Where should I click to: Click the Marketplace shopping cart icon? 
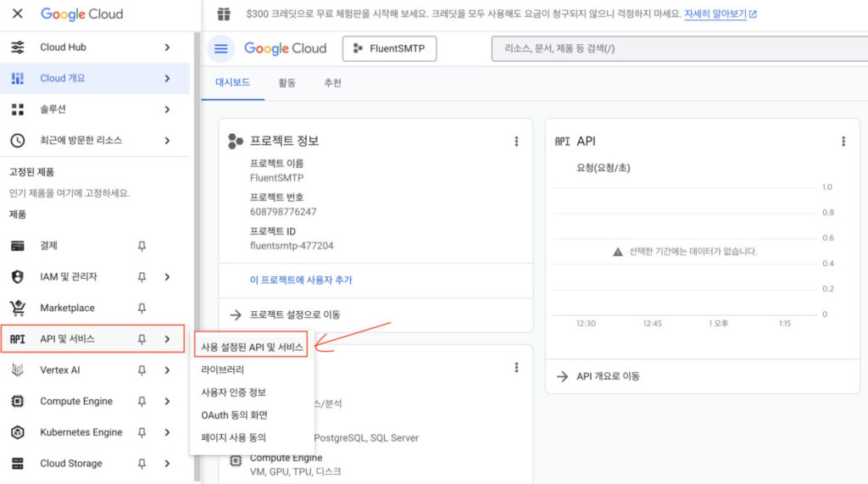pos(18,308)
